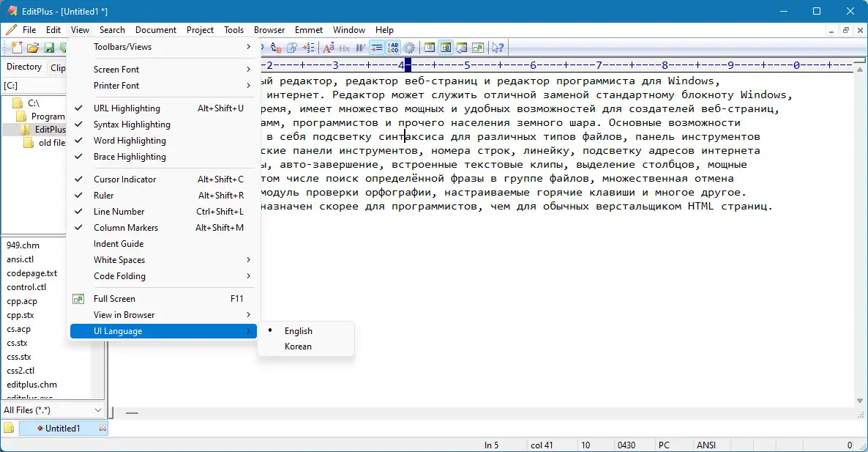Switch to the Untitled1 document tab
868x452 pixels.
[x=62, y=428]
